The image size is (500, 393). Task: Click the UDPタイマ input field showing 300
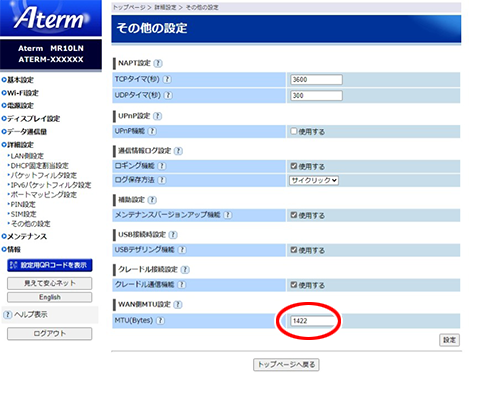316,96
